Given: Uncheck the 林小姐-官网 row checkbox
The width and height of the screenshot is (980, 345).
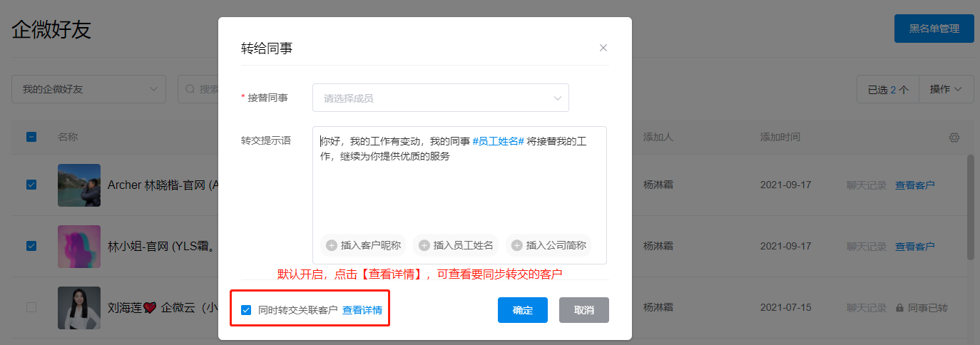Looking at the screenshot, I should click(31, 246).
